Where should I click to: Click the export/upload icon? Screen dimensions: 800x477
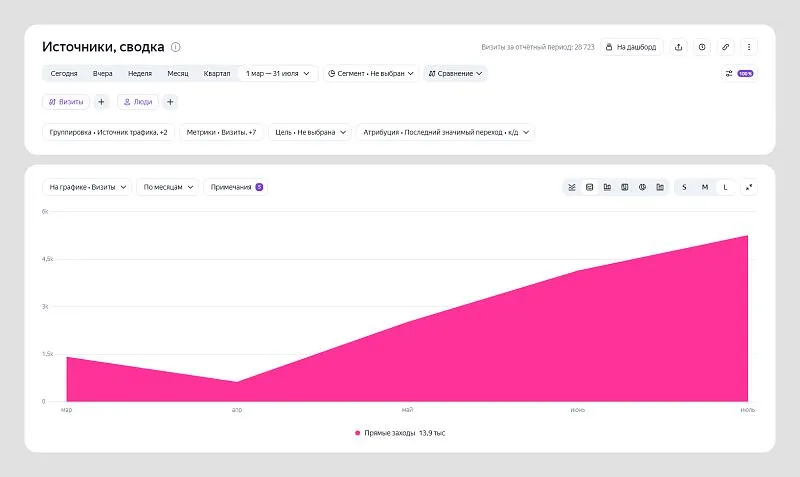point(678,47)
